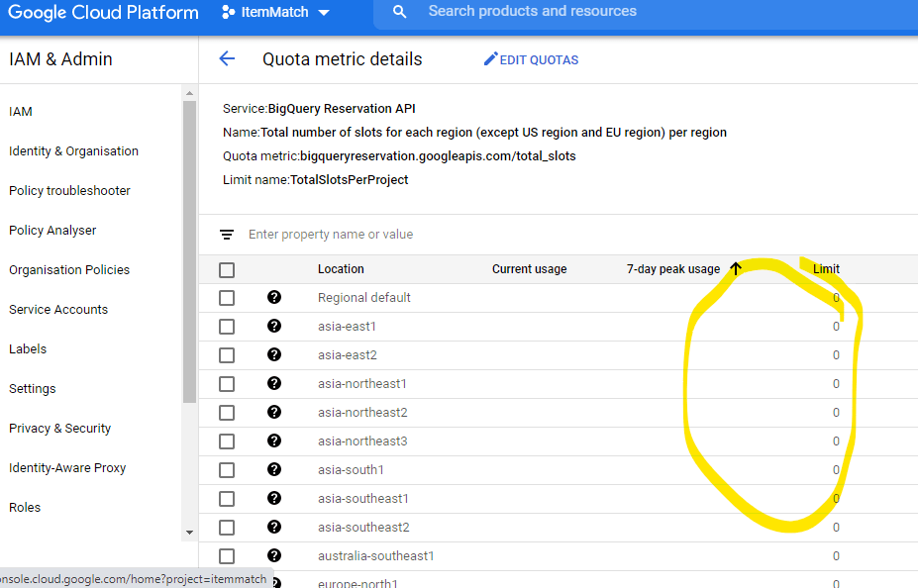The width and height of the screenshot is (918, 588).
Task: Check the select-all checkbox in the table header
Action: coord(227,269)
